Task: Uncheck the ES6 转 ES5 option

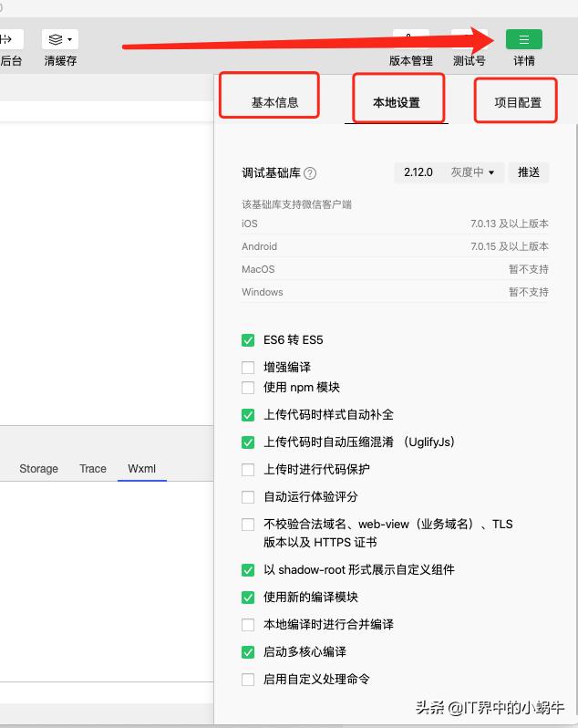Action: click(248, 340)
